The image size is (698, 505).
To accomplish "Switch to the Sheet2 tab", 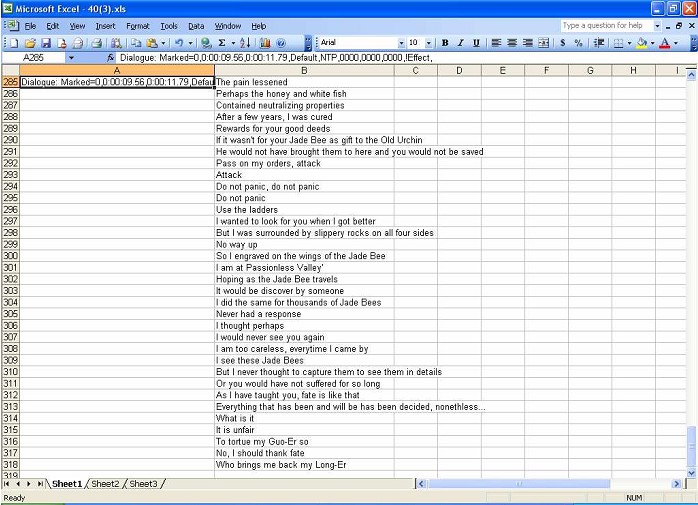I will 105,484.
